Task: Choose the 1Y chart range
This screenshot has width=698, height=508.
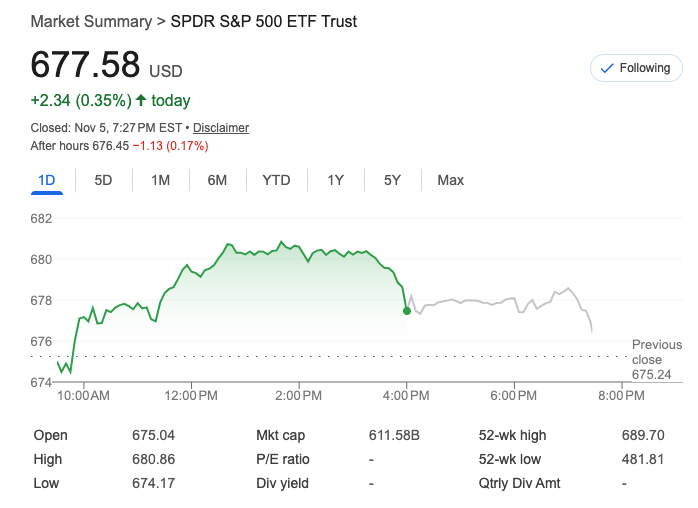Action: click(x=336, y=180)
